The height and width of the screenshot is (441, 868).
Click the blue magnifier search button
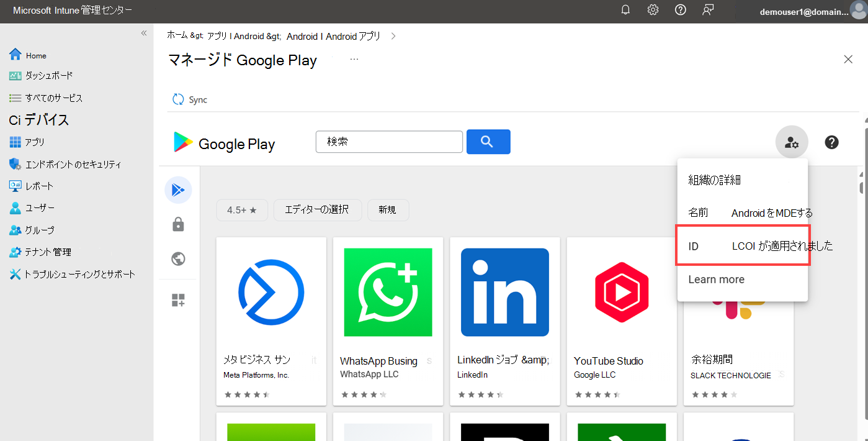click(488, 142)
